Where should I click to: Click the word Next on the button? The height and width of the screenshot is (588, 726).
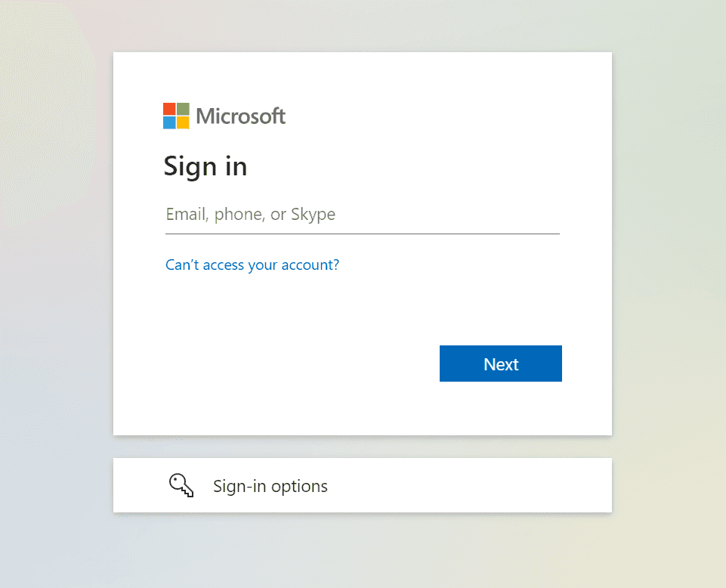pos(501,364)
